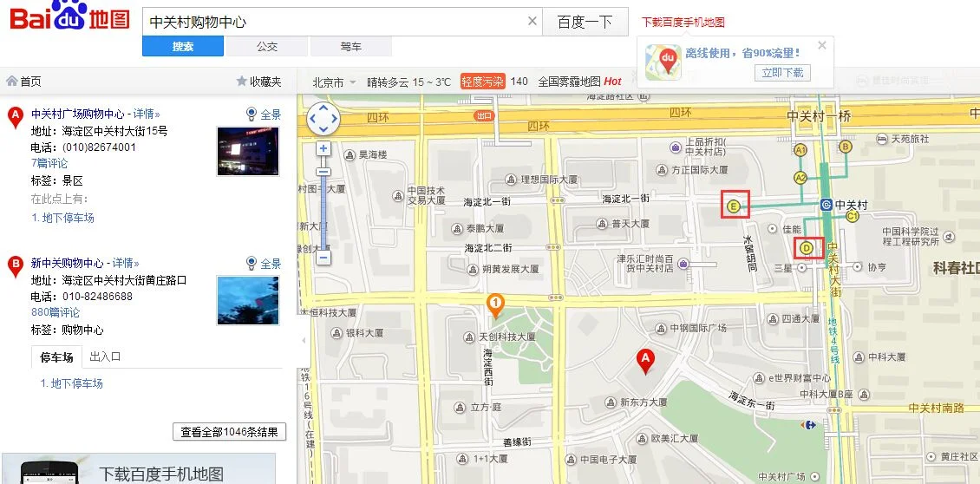This screenshot has height=484, width=980.
Task: Close the offline map download popup
Action: [822, 45]
